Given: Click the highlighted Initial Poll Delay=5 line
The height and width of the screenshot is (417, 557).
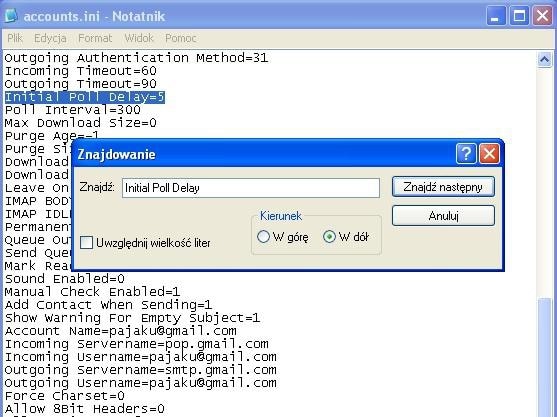Looking at the screenshot, I should click(x=85, y=97).
